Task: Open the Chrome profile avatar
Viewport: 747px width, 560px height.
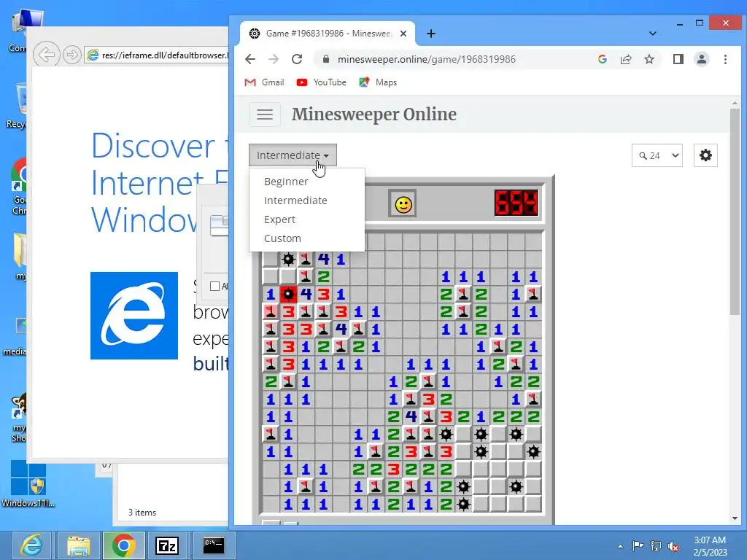Action: (x=702, y=59)
